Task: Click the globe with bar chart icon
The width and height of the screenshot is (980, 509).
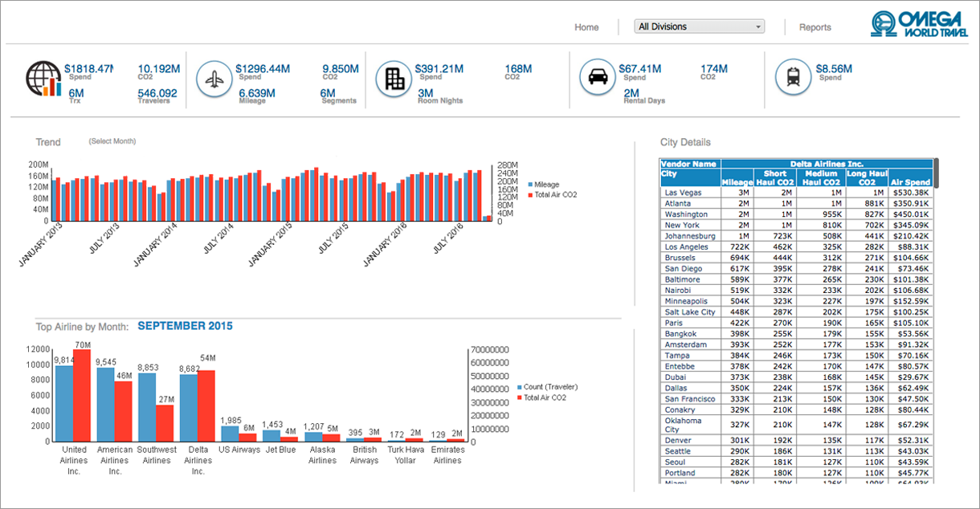Action: (43, 79)
